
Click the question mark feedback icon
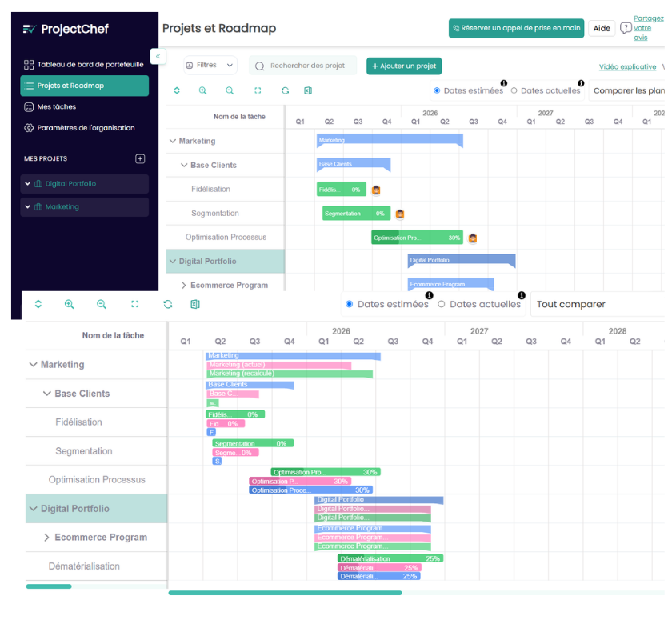pyautogui.click(x=626, y=28)
